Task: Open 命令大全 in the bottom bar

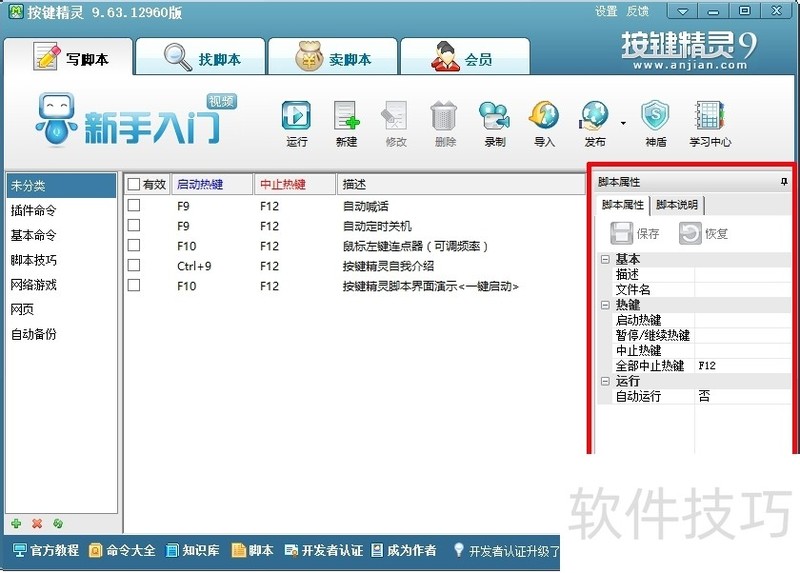Action: (x=122, y=550)
